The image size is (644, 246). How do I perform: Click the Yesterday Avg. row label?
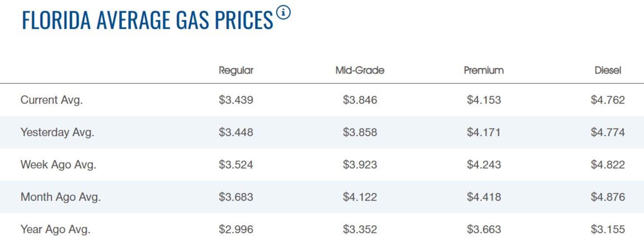point(57,133)
